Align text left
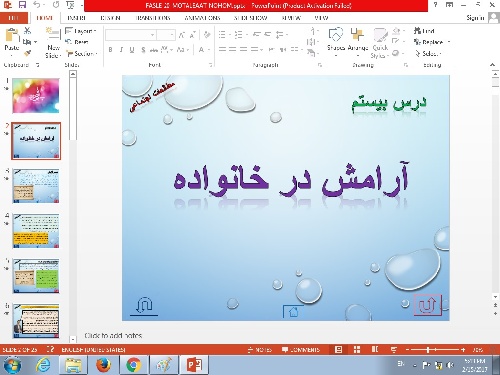This screenshot has width=500, height=375. click(222, 49)
